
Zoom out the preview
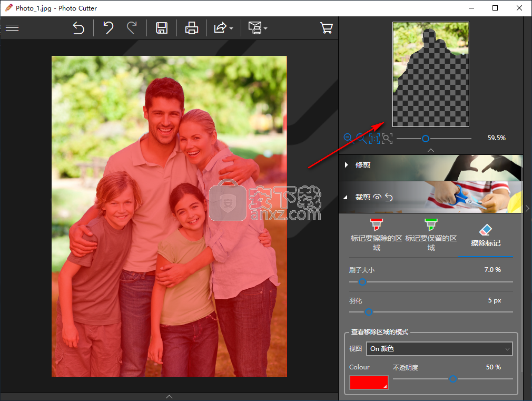[348, 138]
